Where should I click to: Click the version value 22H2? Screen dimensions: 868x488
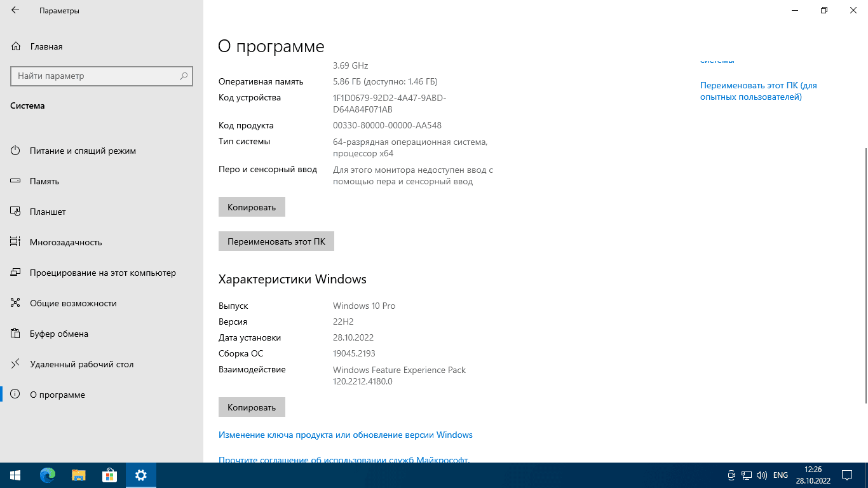(343, 322)
